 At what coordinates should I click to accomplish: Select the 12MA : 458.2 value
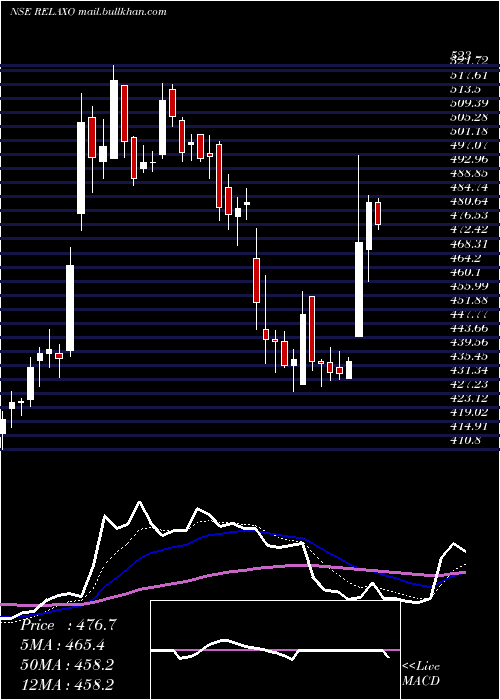(x=67, y=684)
